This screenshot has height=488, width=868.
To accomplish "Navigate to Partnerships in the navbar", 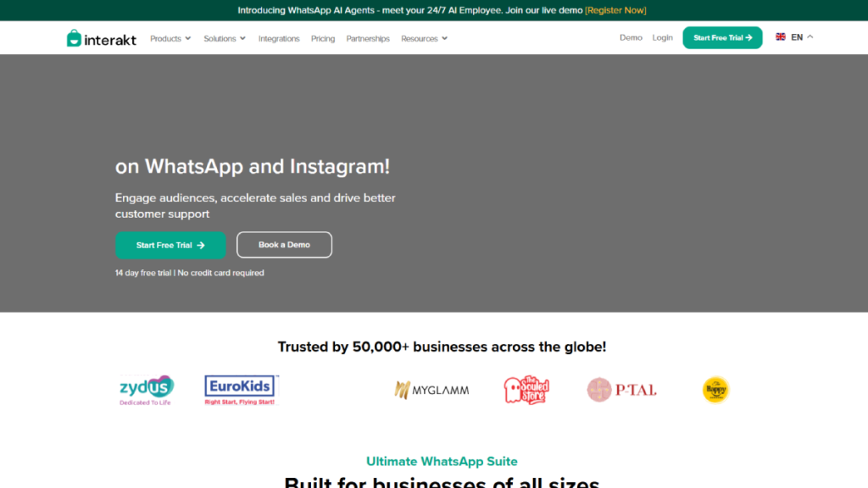I will click(x=368, y=38).
